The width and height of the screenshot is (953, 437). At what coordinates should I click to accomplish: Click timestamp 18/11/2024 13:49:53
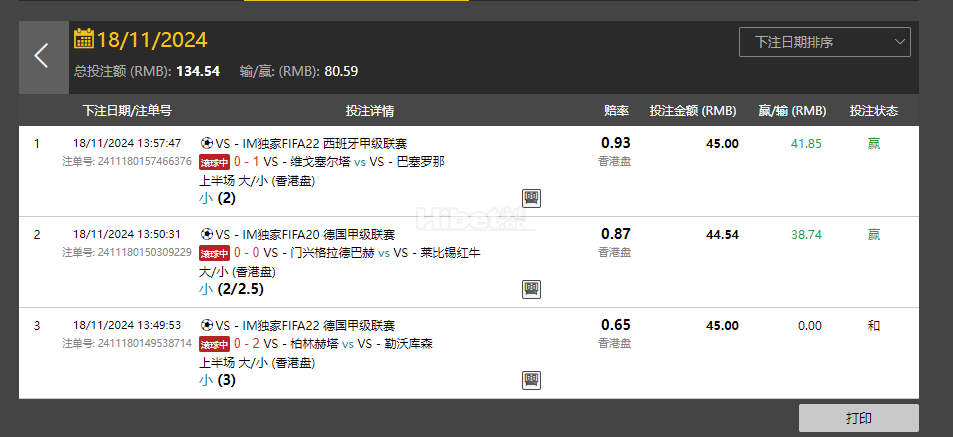(x=127, y=326)
